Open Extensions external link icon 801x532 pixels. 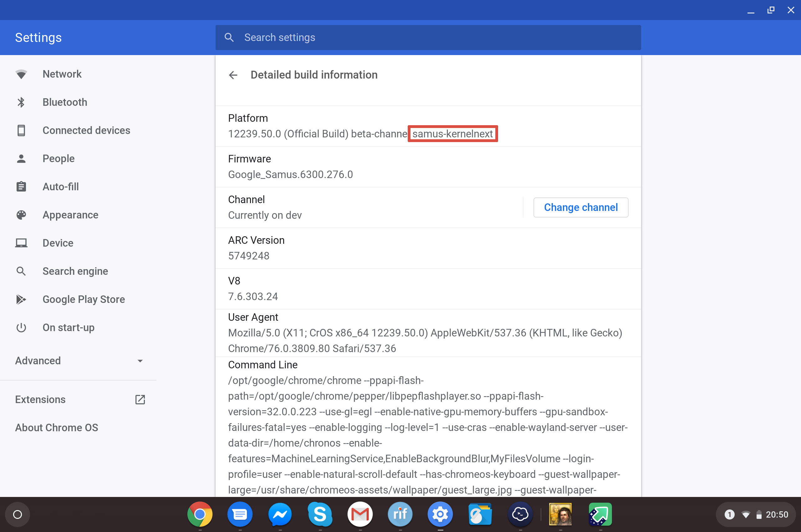coord(140,400)
